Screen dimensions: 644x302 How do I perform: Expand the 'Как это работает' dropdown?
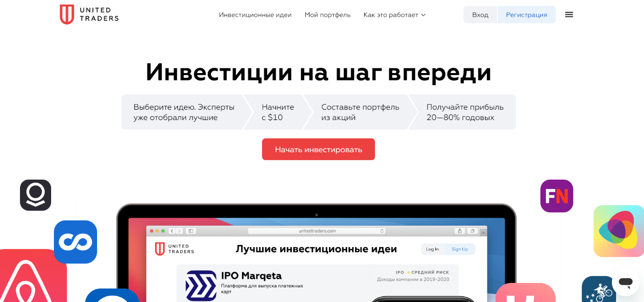click(x=394, y=14)
